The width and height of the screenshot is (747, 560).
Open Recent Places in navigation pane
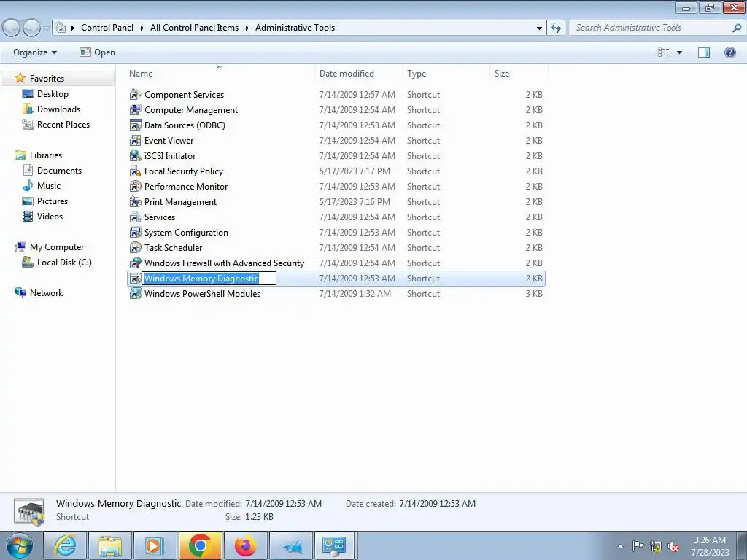point(63,124)
